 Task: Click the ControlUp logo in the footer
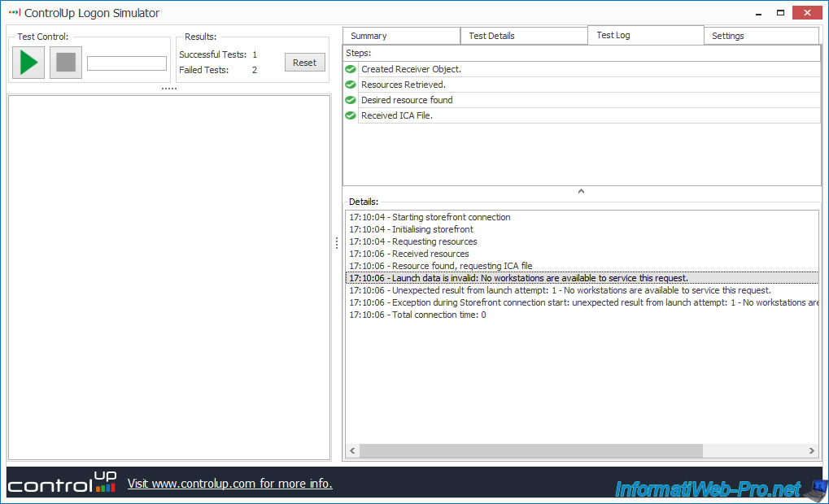62,482
